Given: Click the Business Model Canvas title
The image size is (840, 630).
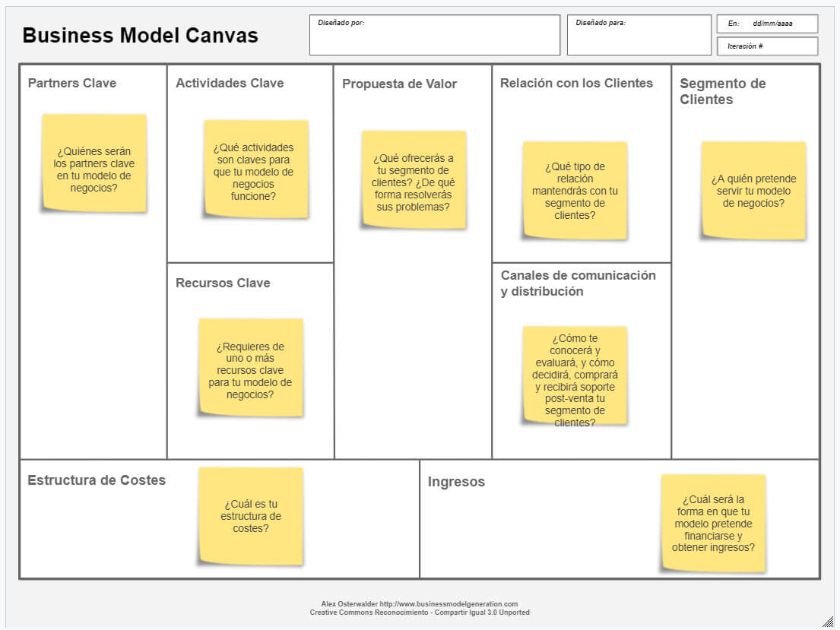Looking at the screenshot, I should (140, 35).
